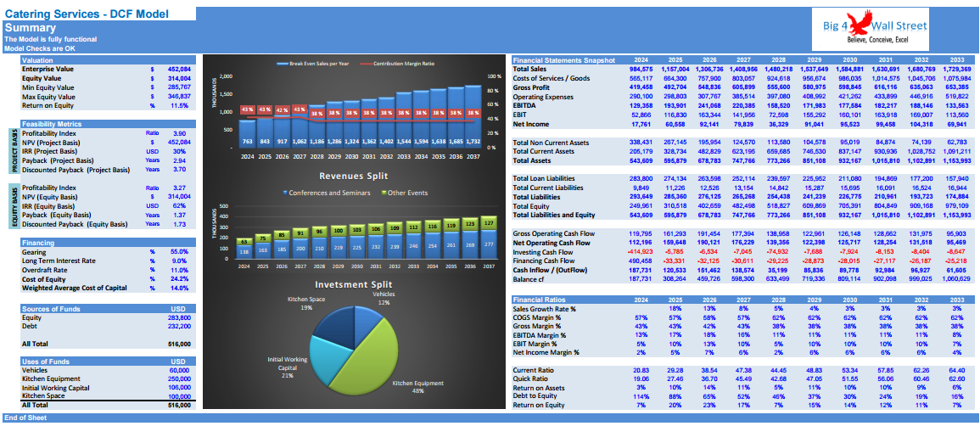980x426 pixels.
Task: Select the 2037 break-even bar labeled 1,732
Action: pyautogui.click(x=473, y=117)
